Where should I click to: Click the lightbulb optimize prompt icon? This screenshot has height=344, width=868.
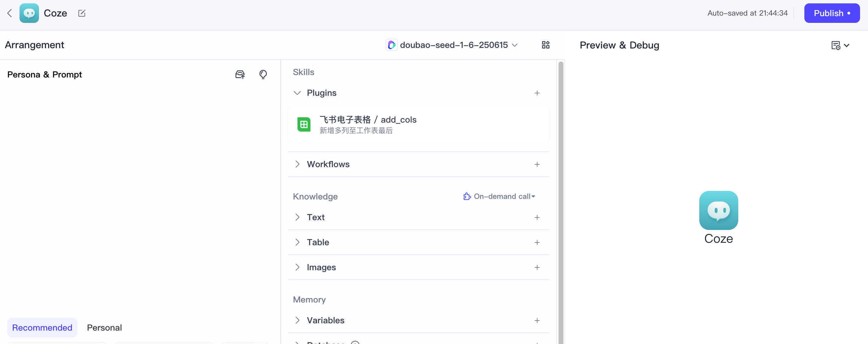(263, 74)
